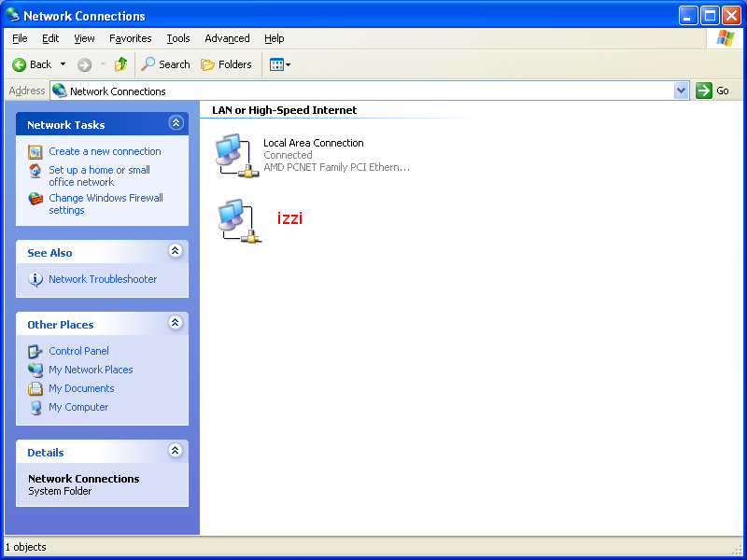This screenshot has height=560, width=747.
Task: Click the Control Panel icon
Action: click(35, 352)
